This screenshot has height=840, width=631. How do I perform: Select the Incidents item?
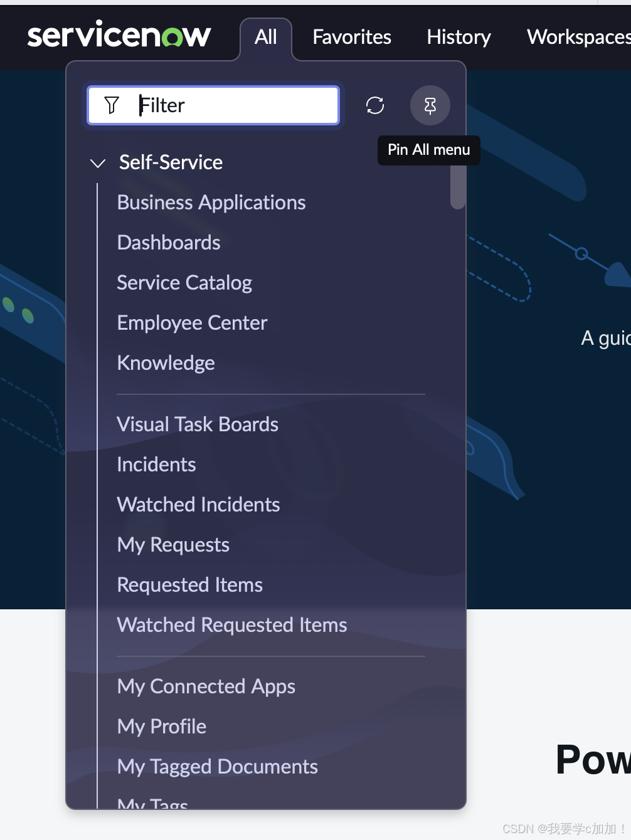click(x=156, y=465)
